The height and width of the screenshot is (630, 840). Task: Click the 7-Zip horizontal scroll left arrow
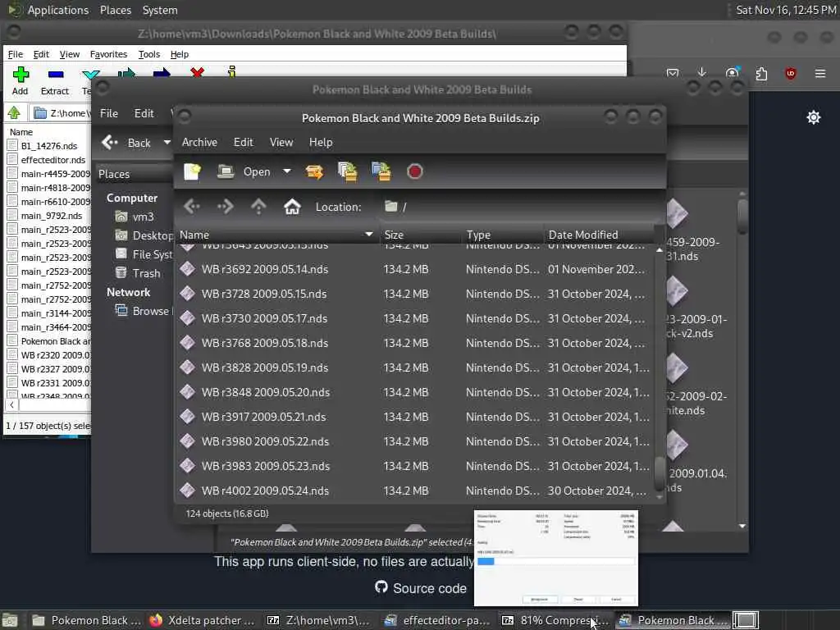[x=11, y=405]
